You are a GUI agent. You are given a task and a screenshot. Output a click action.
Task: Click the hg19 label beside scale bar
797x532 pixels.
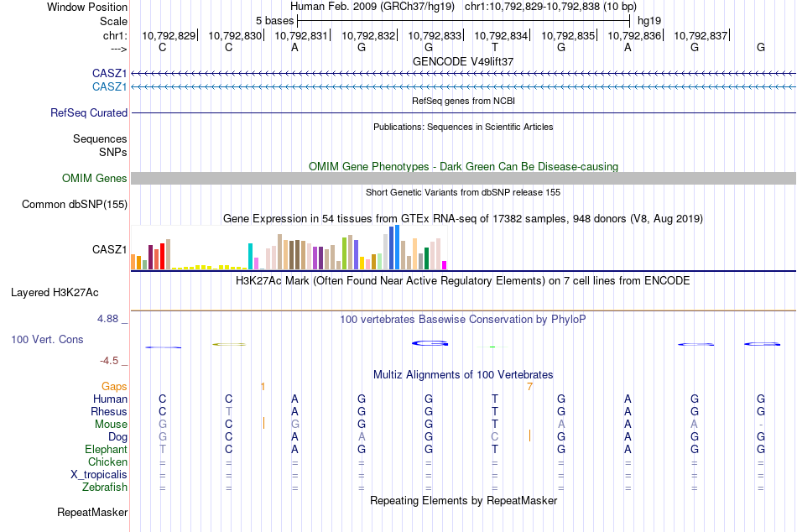tap(649, 21)
